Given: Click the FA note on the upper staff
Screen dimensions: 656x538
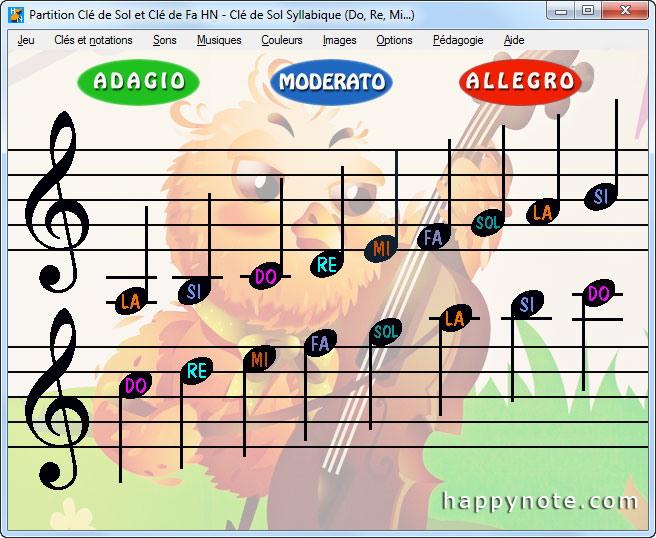Looking at the screenshot, I should (434, 237).
